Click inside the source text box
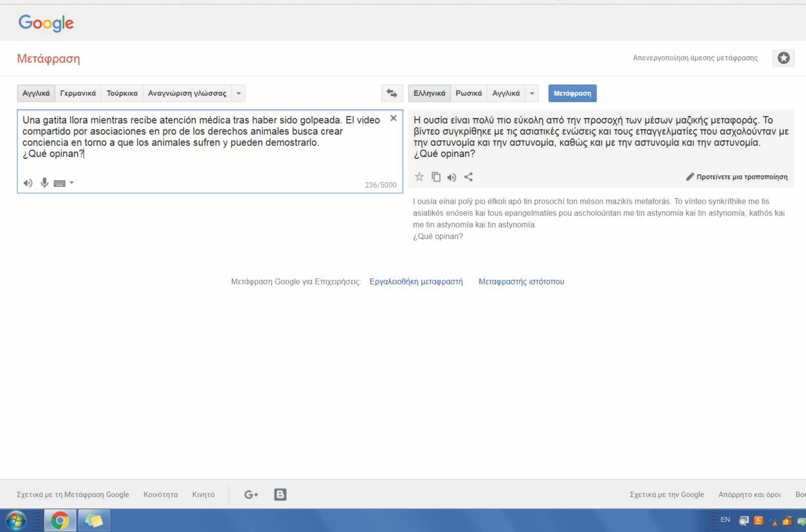The width and height of the screenshot is (806, 532). [x=210, y=151]
